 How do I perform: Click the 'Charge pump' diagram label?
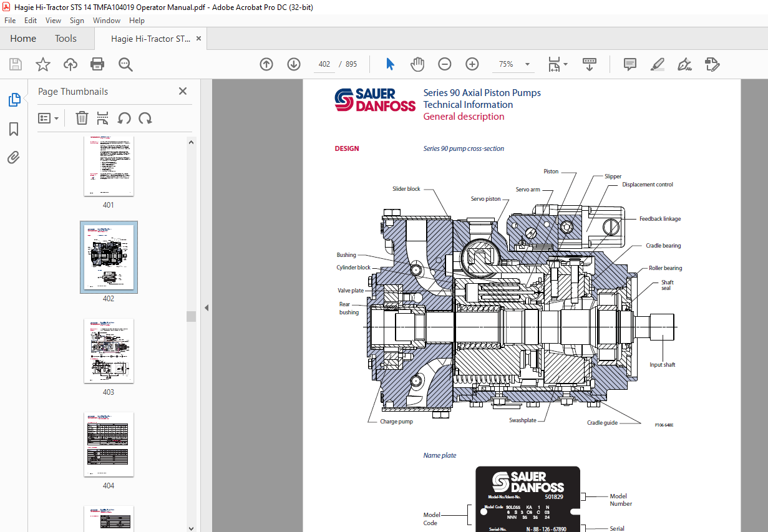pos(397,422)
